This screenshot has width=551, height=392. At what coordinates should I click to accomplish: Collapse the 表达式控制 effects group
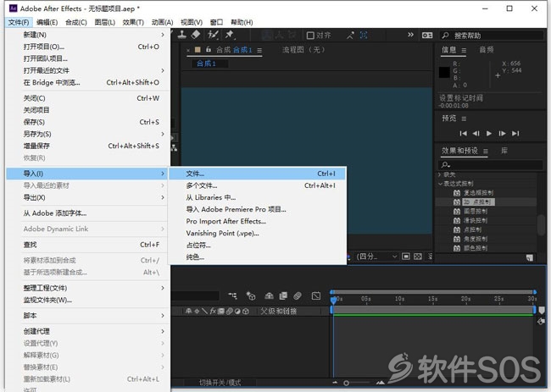(440, 184)
